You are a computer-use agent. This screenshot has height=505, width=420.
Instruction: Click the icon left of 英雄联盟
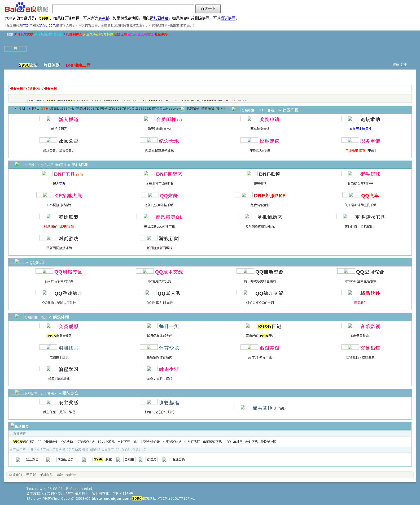tap(48, 217)
